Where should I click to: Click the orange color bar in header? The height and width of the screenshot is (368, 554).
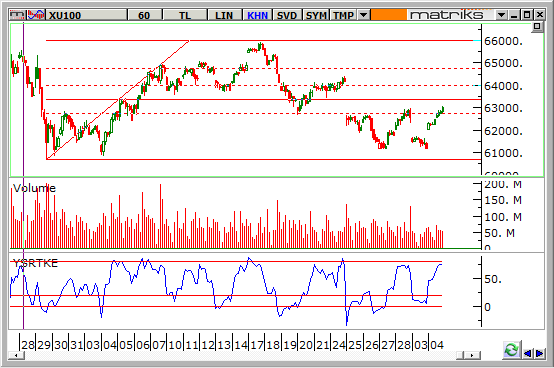[x=388, y=15]
